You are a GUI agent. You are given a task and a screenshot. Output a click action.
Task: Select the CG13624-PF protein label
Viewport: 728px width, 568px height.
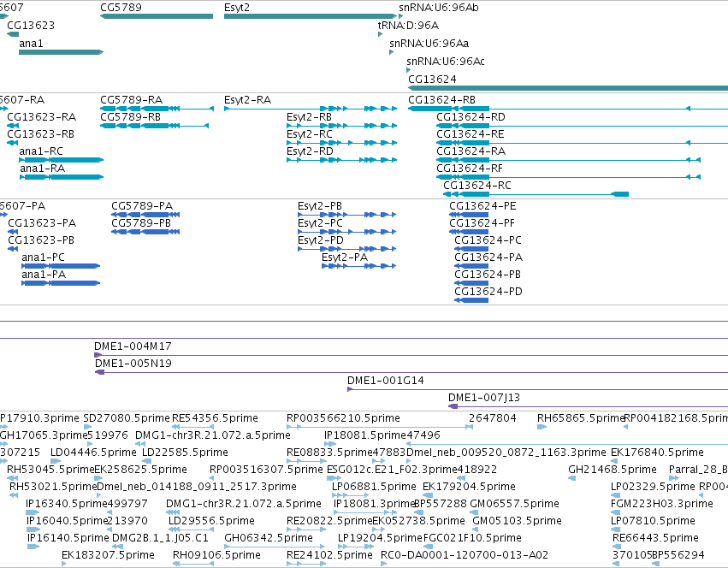pyautogui.click(x=482, y=223)
